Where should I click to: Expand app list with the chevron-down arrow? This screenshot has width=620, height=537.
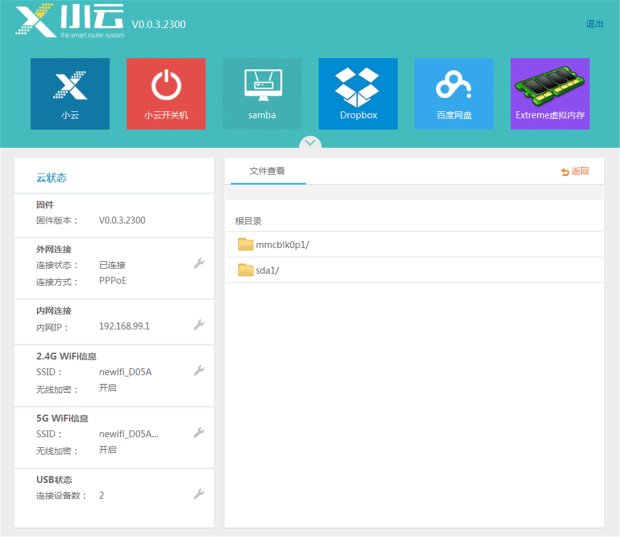310,143
